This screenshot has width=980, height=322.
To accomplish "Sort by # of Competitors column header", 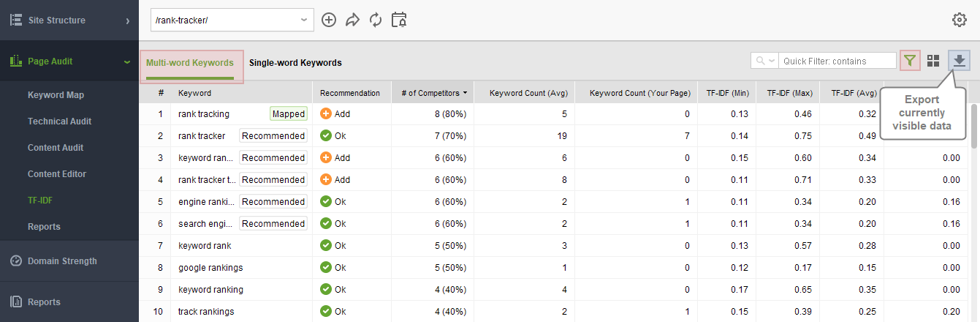I will [433, 93].
